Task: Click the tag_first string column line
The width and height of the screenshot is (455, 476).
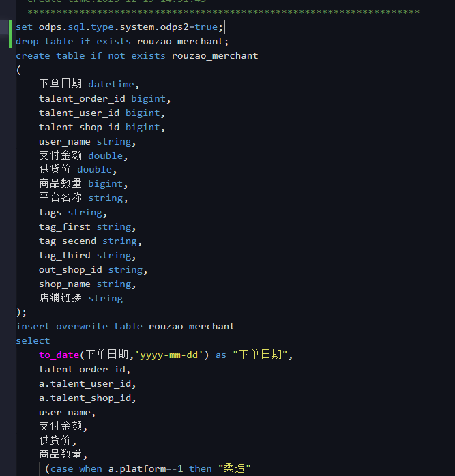Action: (87, 227)
